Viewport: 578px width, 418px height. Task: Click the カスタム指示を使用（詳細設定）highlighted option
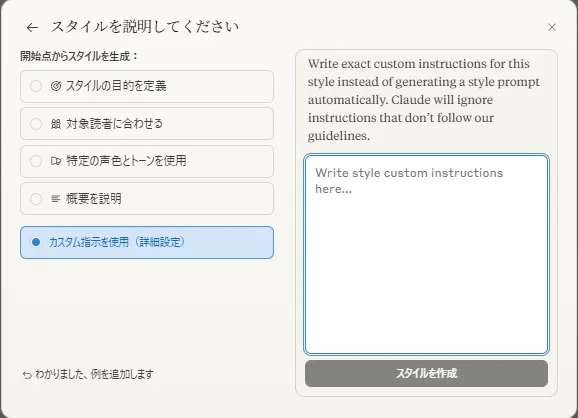(147, 243)
